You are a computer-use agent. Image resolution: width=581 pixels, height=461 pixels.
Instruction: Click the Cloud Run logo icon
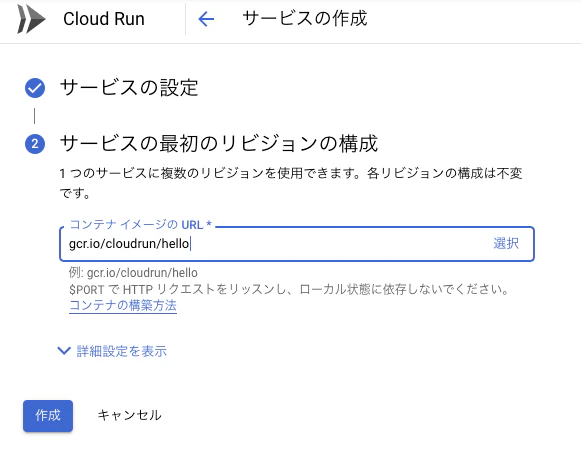(x=31, y=19)
